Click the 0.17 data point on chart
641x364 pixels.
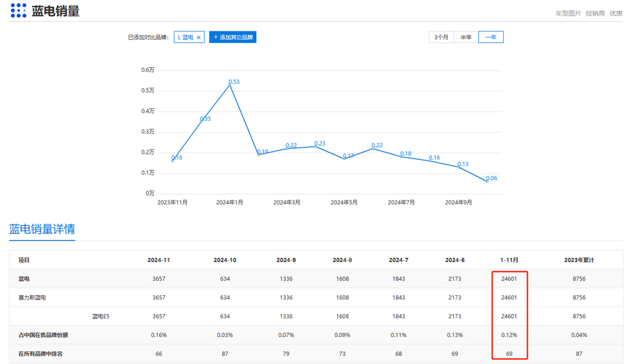click(x=344, y=158)
